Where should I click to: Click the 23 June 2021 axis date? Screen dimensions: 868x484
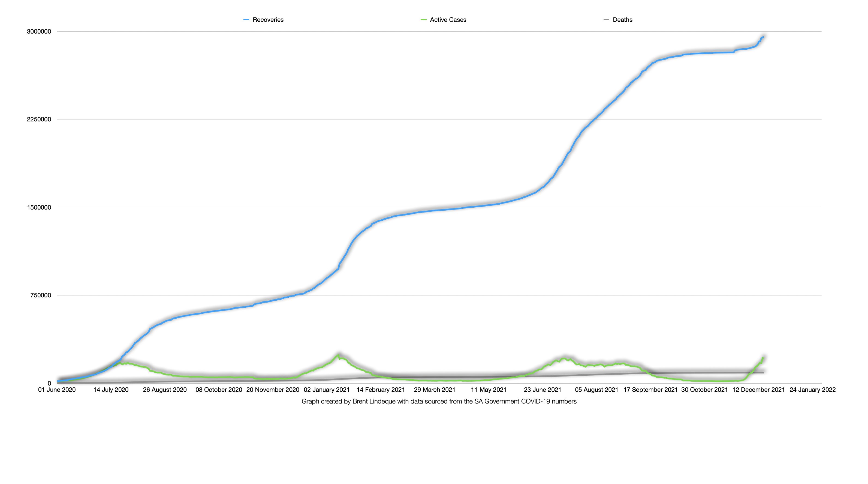(x=542, y=390)
